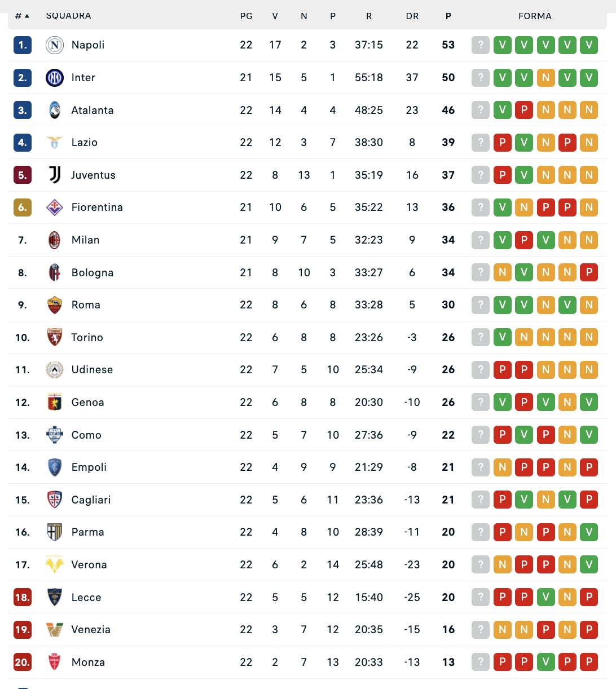The height and width of the screenshot is (689, 616).
Task: Click Bologna's red P form badge
Action: pos(589,273)
